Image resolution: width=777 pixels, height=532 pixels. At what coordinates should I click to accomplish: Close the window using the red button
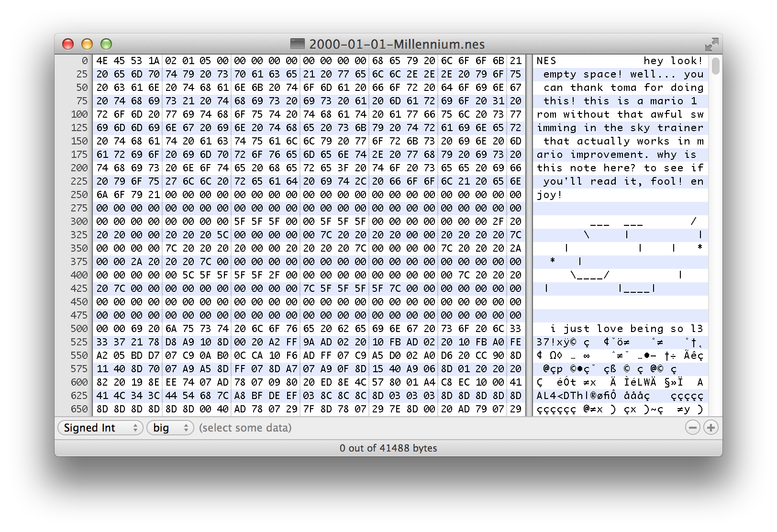click(x=68, y=44)
